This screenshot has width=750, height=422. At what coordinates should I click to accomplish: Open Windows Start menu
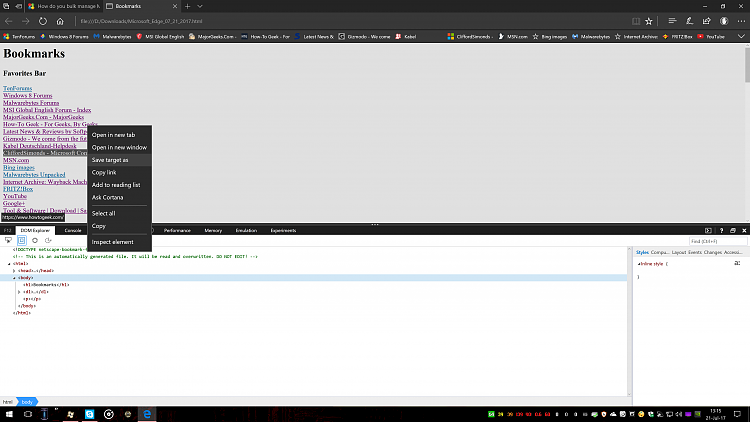point(9,414)
